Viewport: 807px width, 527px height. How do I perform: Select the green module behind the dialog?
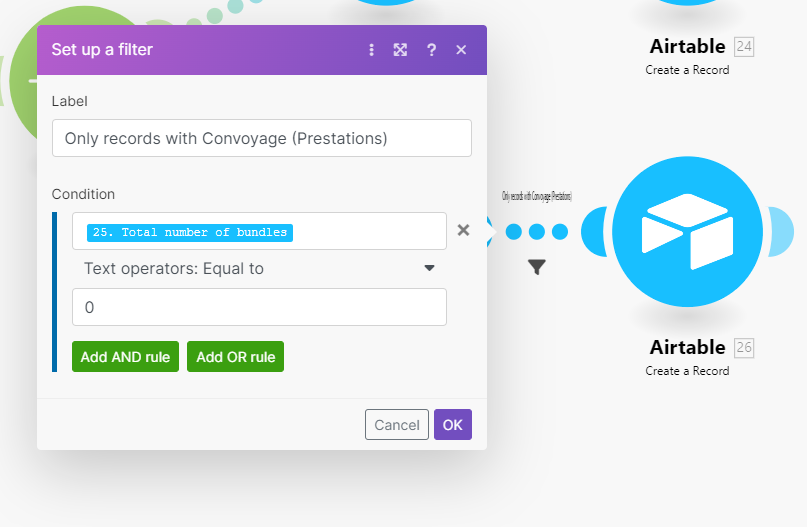(20, 80)
